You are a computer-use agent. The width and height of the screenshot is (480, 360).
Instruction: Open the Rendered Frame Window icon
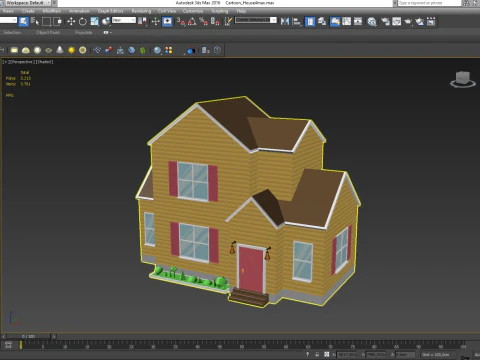(397, 22)
